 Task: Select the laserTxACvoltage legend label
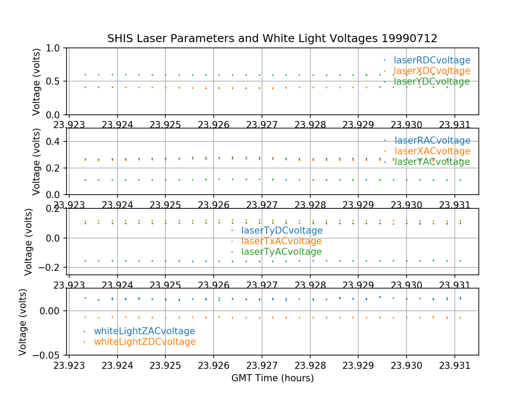click(x=282, y=241)
